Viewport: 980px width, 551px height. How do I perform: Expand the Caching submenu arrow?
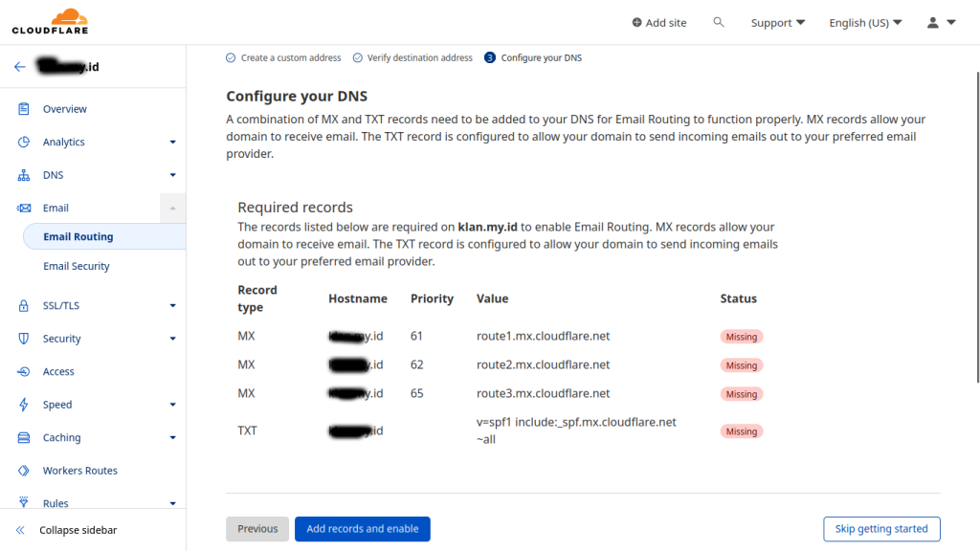172,437
